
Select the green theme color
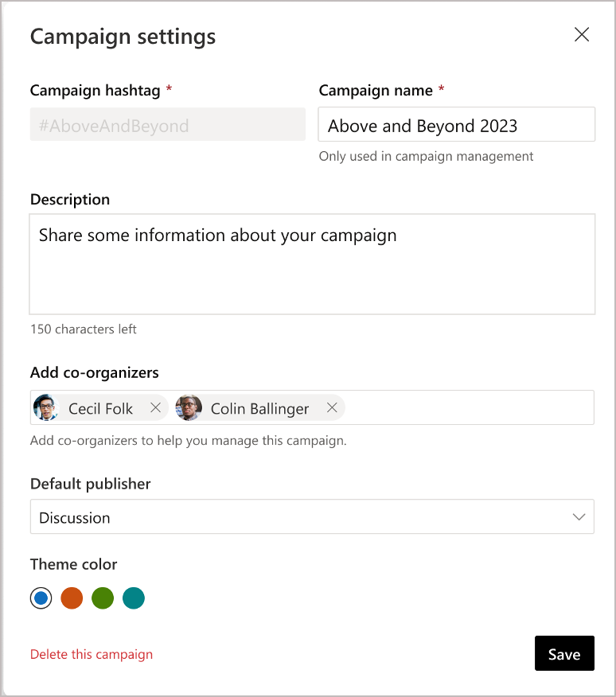pos(103,598)
